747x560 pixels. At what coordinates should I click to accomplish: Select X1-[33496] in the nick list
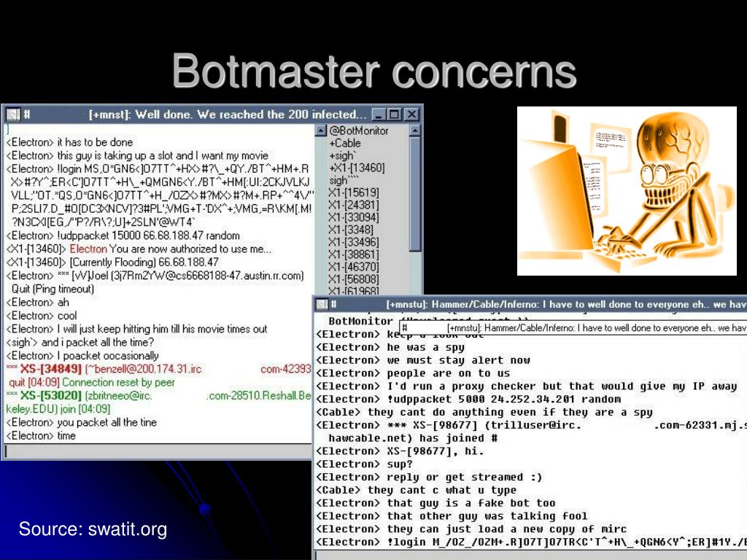pos(354,242)
